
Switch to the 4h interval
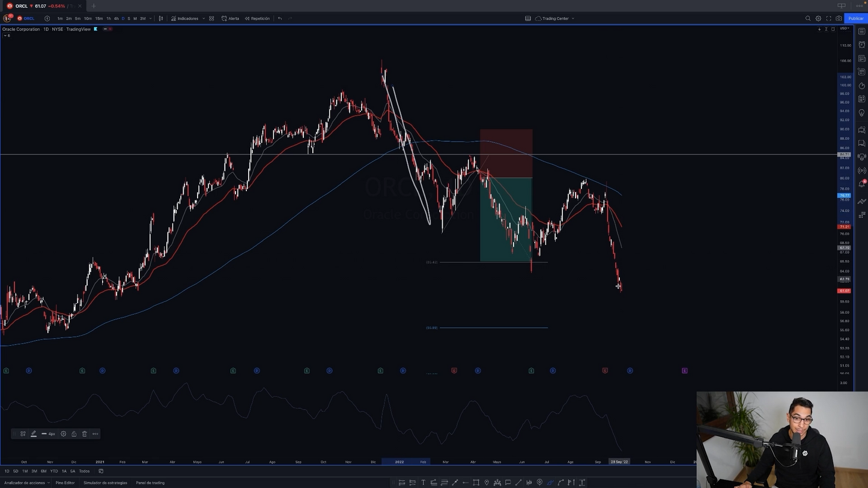[x=117, y=19]
